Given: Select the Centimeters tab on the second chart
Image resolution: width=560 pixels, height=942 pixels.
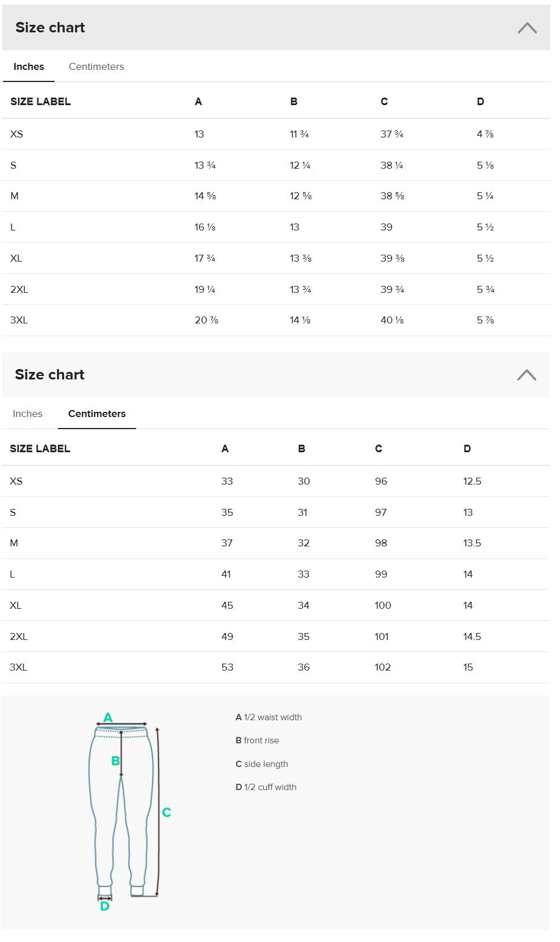Looking at the screenshot, I should [96, 414].
